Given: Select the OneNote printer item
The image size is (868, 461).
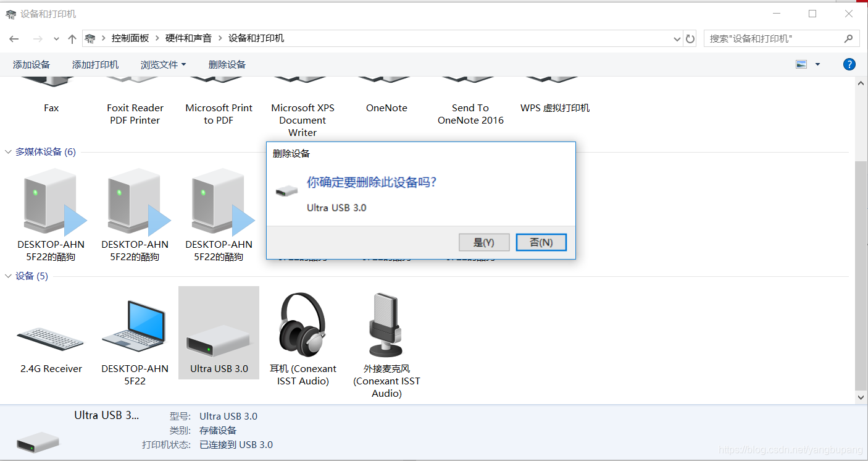Looking at the screenshot, I should [x=386, y=108].
